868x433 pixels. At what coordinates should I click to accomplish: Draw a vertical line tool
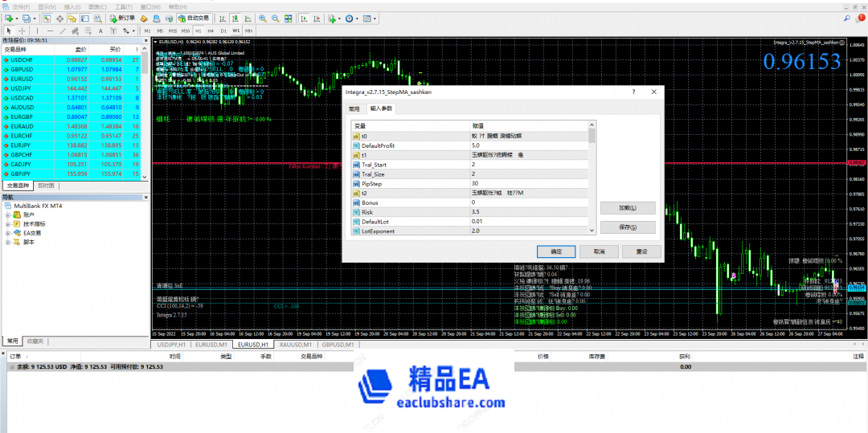(38, 31)
